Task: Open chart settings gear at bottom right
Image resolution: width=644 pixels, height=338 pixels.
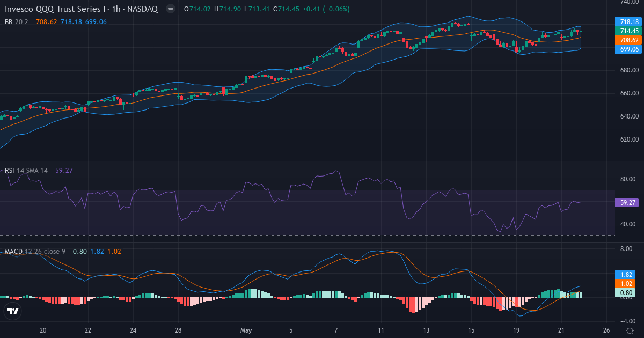Action: pos(629,330)
